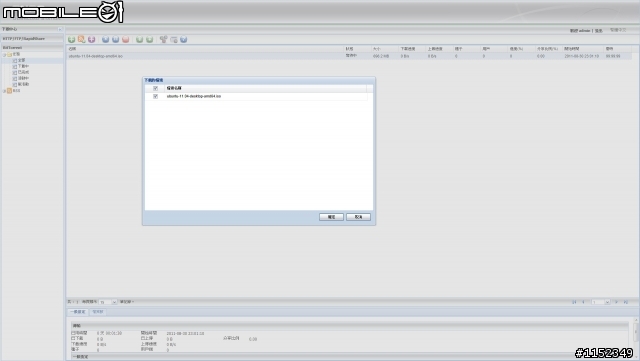Select the last BitTorrent filter, inactive tasks
Screen dimensions: 640x361
[23, 84]
